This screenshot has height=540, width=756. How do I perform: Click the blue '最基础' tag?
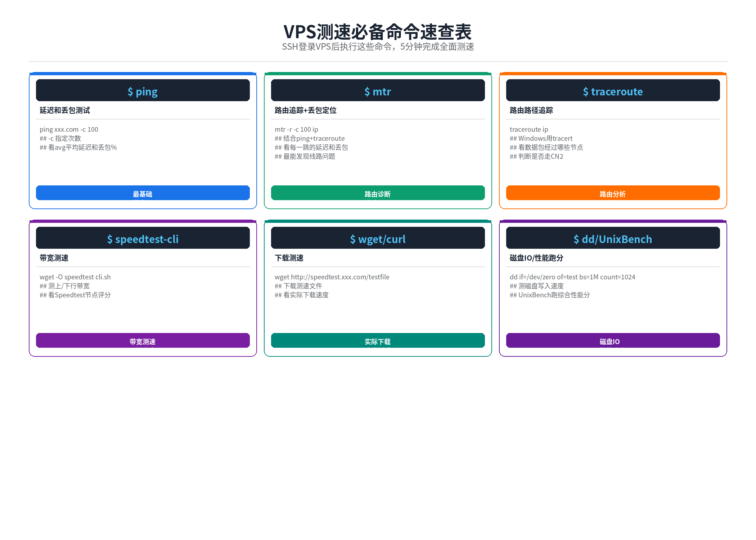tap(143, 193)
